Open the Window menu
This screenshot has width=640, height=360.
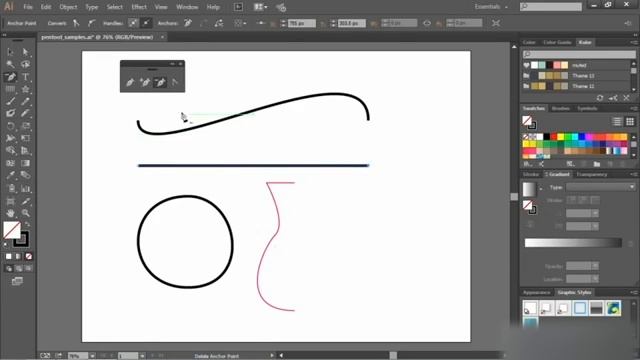pyautogui.click(x=187, y=7)
